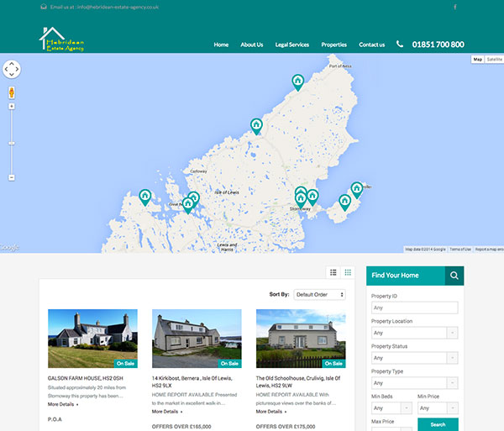This screenshot has height=431, width=504.
Task: Click the property marker on the northwest coast
Action: [x=256, y=126]
